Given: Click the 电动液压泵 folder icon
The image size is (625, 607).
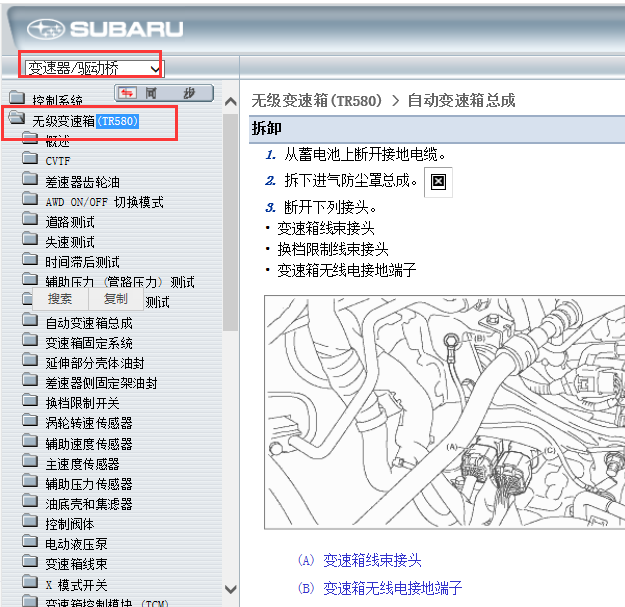Looking at the screenshot, I should [x=30, y=540].
